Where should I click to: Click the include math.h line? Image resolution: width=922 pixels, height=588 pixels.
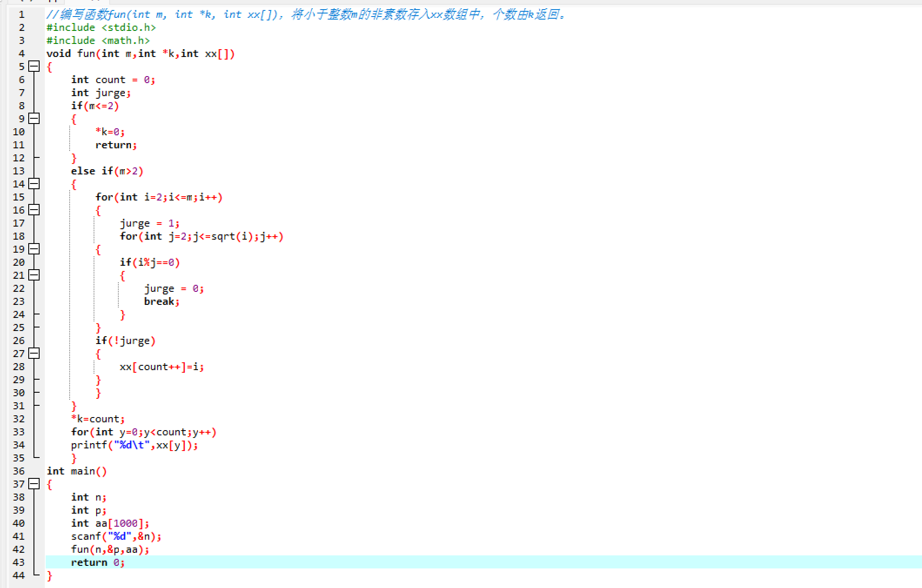98,40
